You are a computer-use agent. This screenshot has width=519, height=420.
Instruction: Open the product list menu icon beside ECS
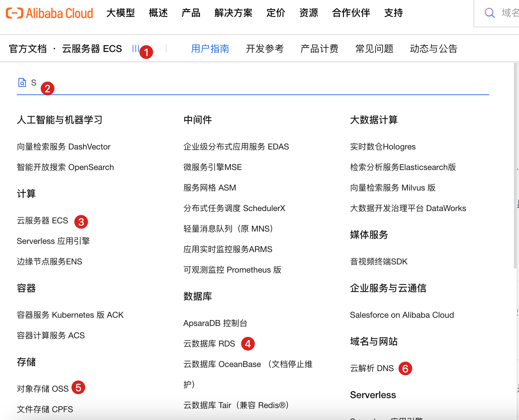(135, 49)
